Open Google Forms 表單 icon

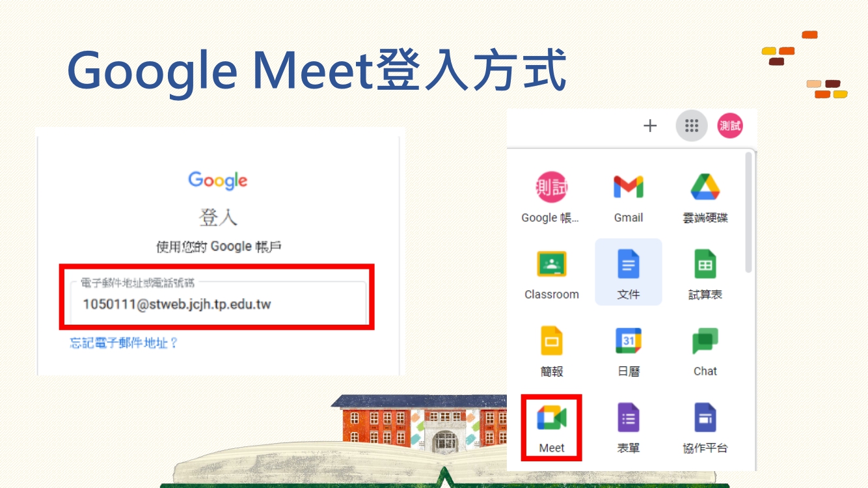[x=629, y=427]
